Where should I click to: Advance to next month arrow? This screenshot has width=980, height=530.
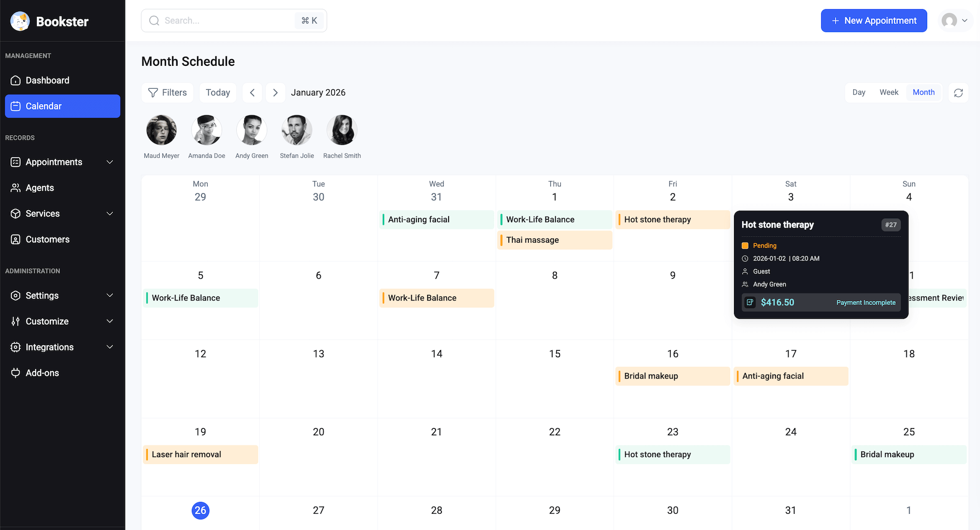coord(276,93)
